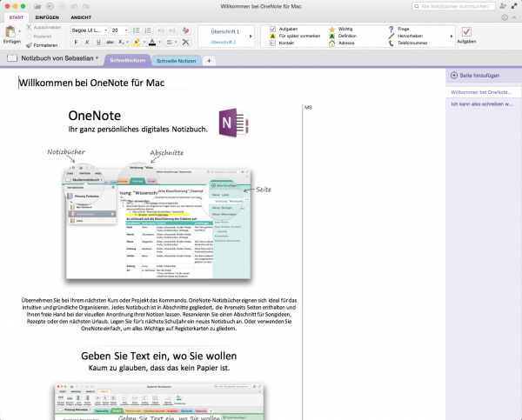Enter full screen with the arrows icon
522x420 pixels.
(514, 6)
